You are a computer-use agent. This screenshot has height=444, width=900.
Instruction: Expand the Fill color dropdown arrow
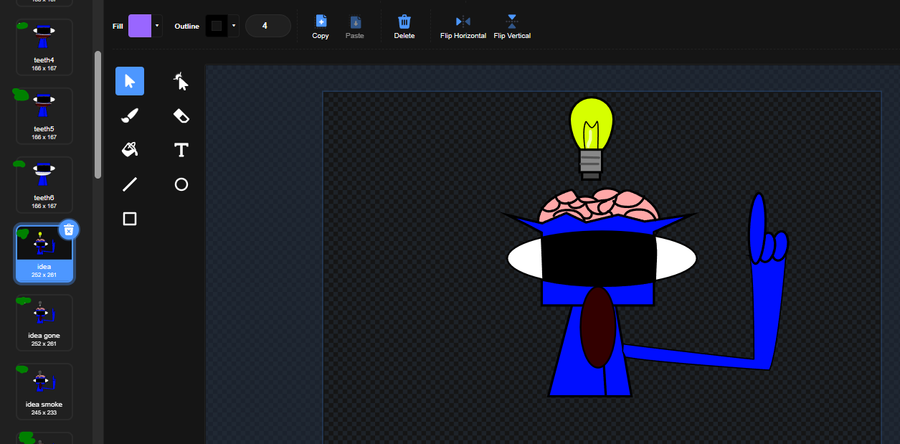click(157, 26)
